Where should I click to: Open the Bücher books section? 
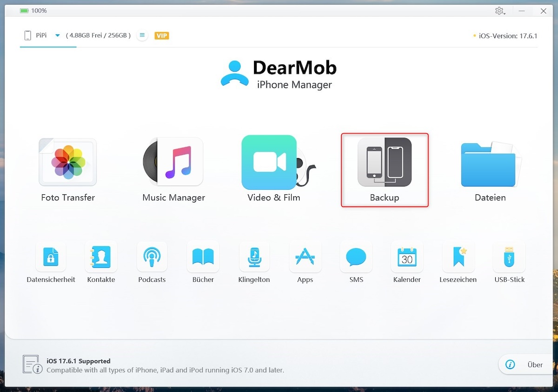(x=203, y=257)
